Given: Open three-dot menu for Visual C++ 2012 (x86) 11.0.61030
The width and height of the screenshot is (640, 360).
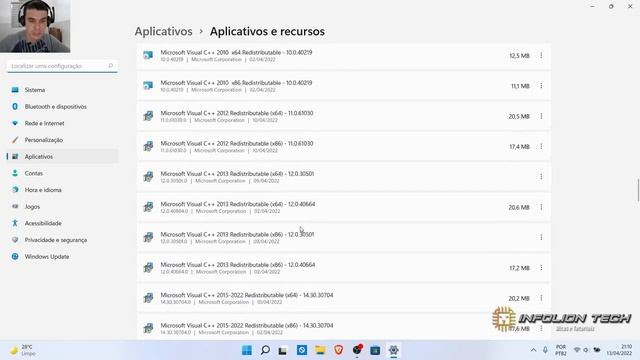Looking at the screenshot, I should [541, 147].
